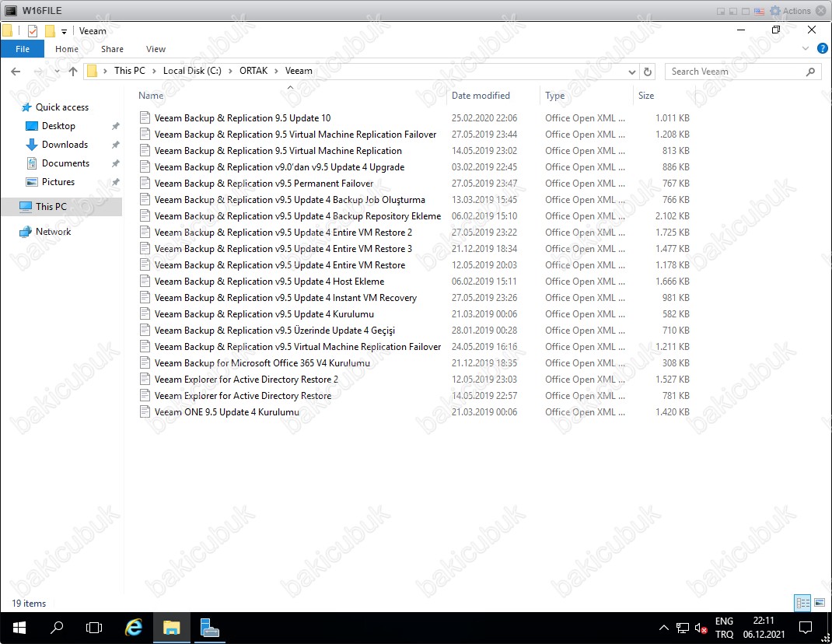This screenshot has width=832, height=644.
Task: Refresh the Veeam folder view
Action: point(648,72)
